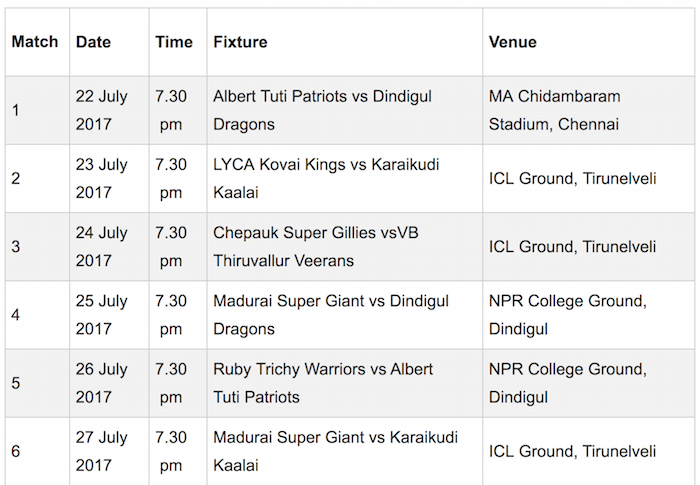Select Madurai Super Giant vs Dindigul Dragons fixture

click(x=330, y=314)
